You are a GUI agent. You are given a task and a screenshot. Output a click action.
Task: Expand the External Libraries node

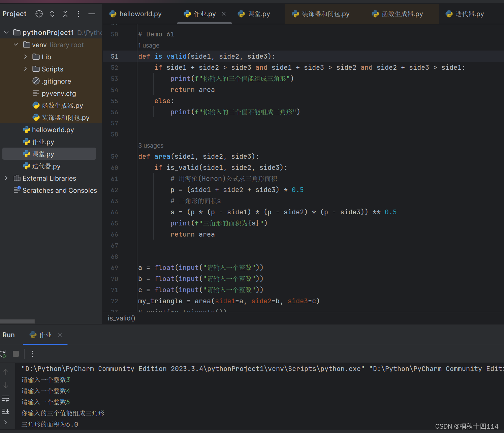tap(6, 178)
